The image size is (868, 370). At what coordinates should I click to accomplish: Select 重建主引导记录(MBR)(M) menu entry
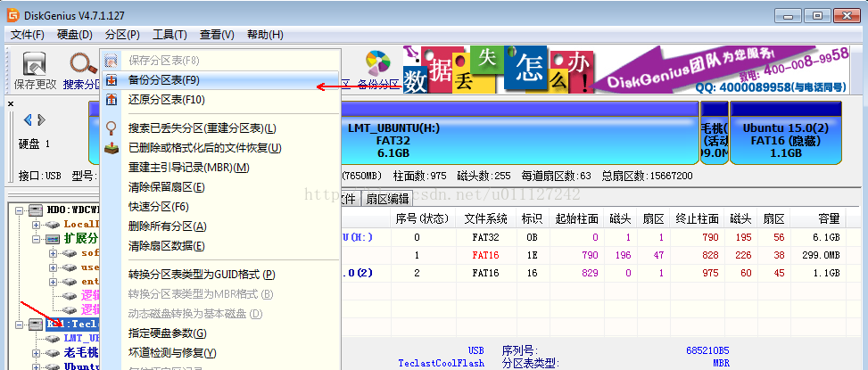click(220, 168)
